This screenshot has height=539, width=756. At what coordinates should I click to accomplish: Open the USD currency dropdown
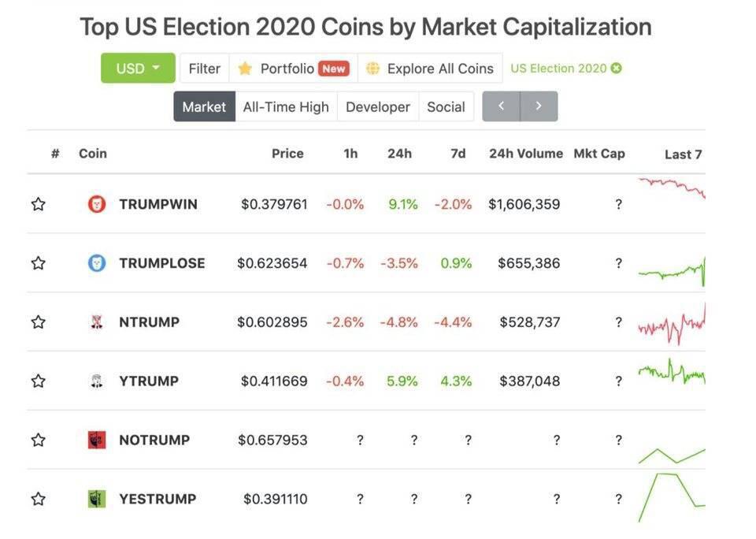point(138,68)
